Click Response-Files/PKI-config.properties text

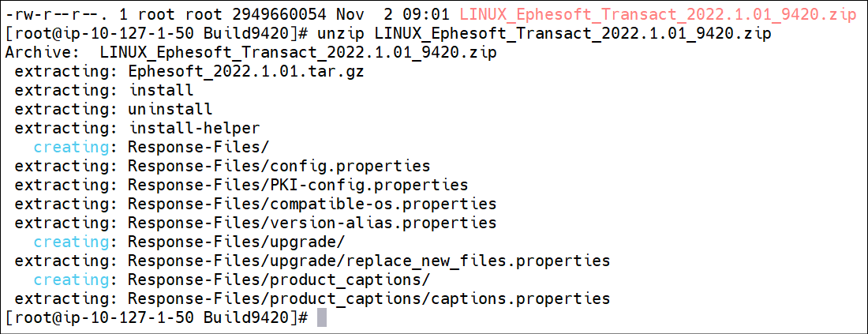[297, 185]
